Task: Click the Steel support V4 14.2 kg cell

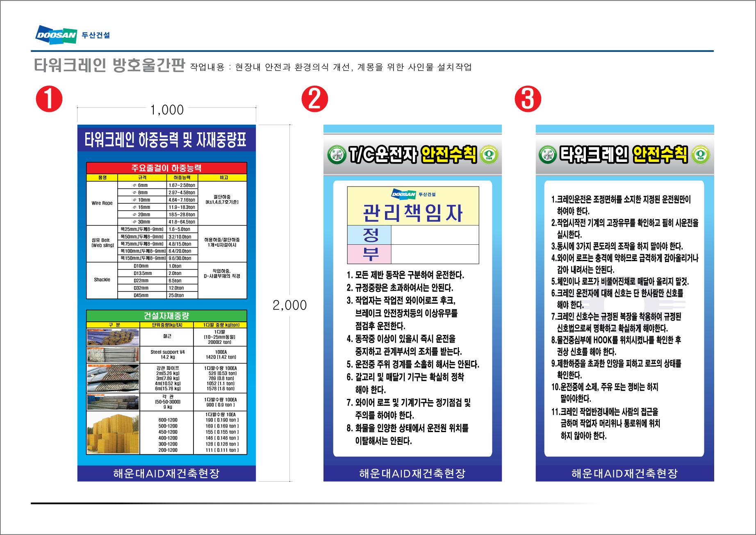Action: pyautogui.click(x=166, y=355)
